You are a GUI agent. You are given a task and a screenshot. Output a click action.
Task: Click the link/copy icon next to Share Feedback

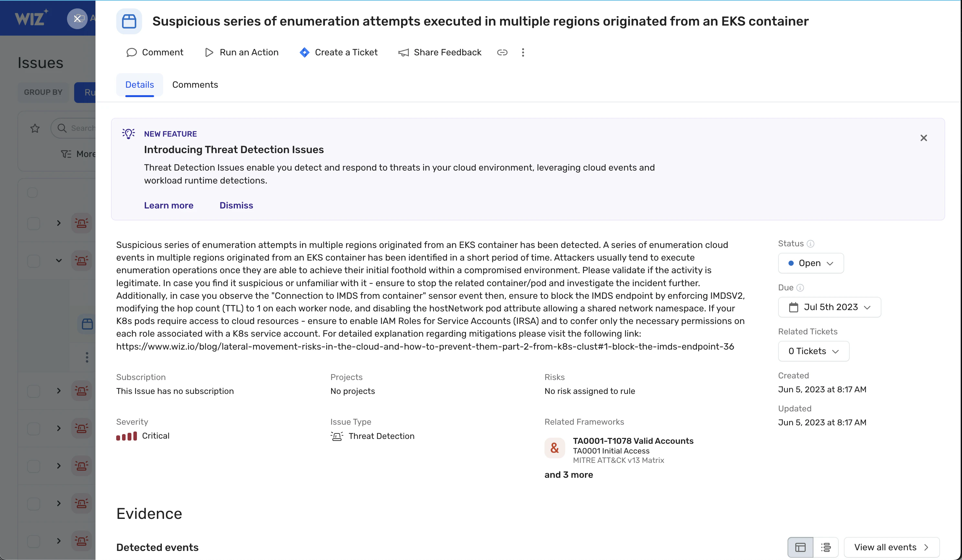(x=501, y=52)
